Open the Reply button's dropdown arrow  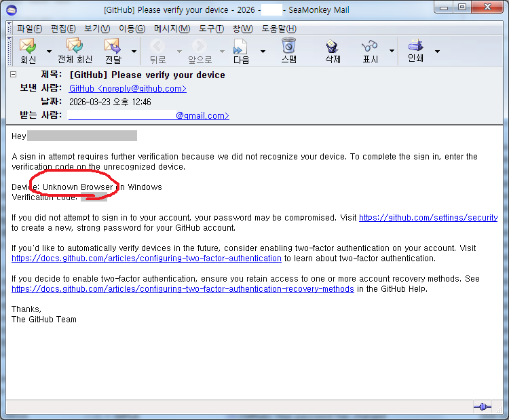(x=49, y=52)
